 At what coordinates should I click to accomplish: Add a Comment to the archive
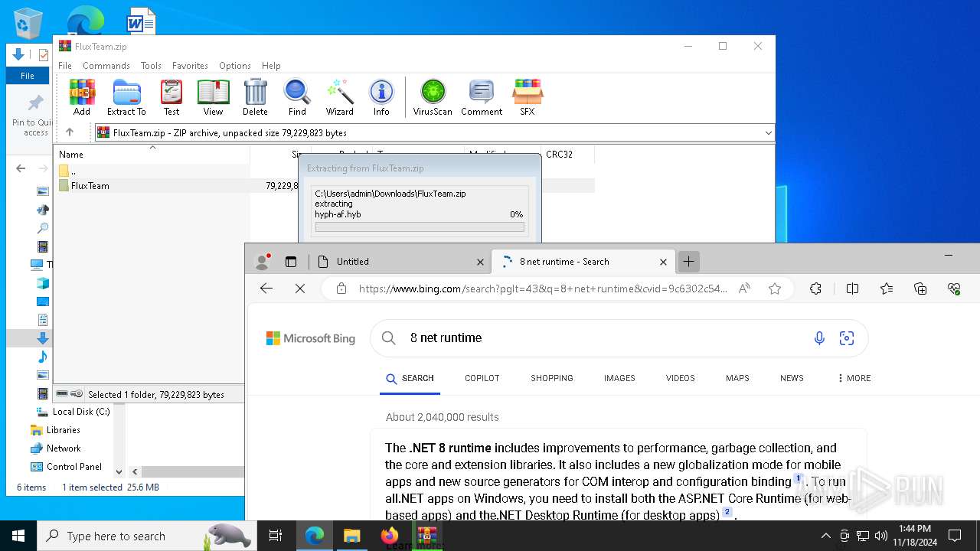click(482, 97)
